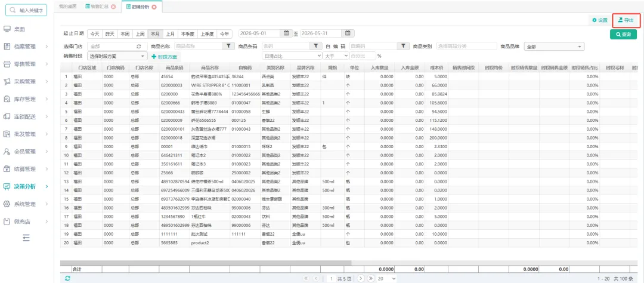Screen dimensions: 644x283
Task: Click the filter icon beside 商品名称
Action: [x=228, y=46]
